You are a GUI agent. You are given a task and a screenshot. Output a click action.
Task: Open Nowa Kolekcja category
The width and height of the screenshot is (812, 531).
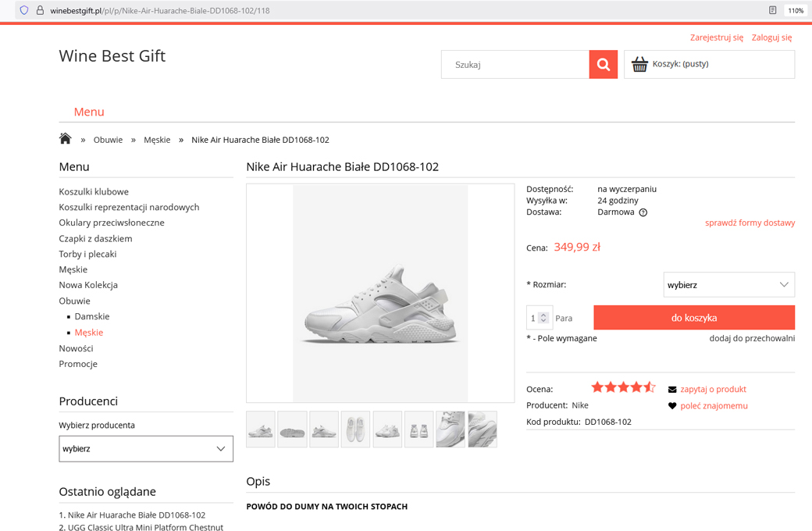click(x=88, y=286)
